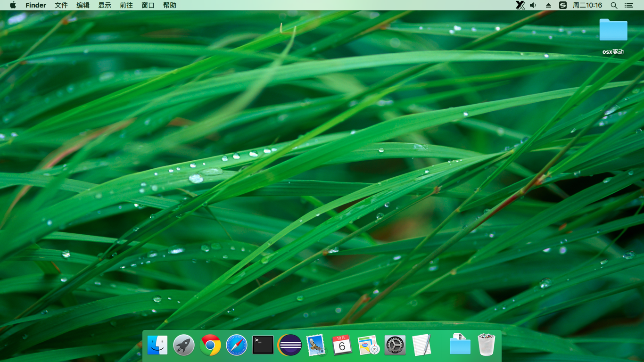This screenshot has width=644, height=362.
Task: Click the X status icon in menu bar
Action: pyautogui.click(x=520, y=5)
